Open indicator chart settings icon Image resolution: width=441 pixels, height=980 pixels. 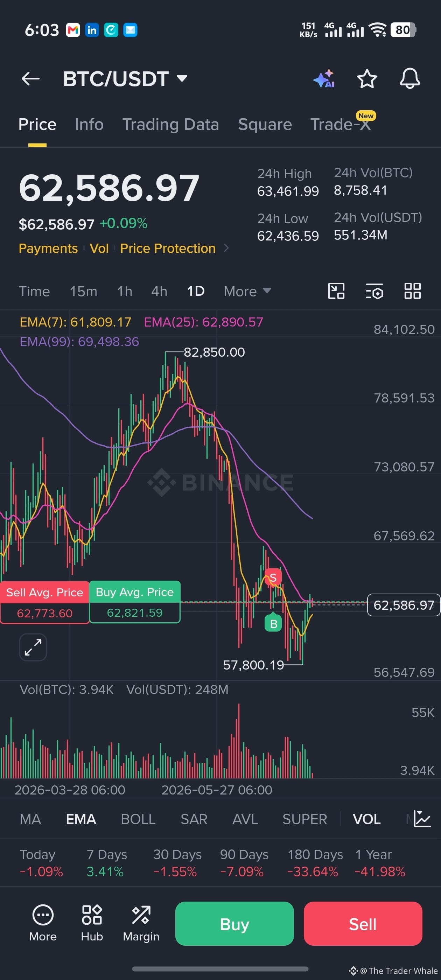(x=422, y=819)
